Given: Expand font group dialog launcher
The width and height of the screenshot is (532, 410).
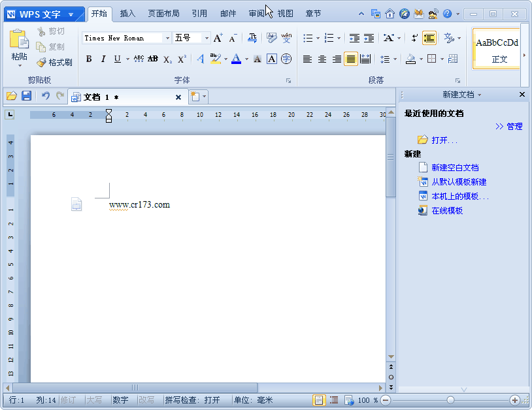Looking at the screenshot, I should 288,81.
